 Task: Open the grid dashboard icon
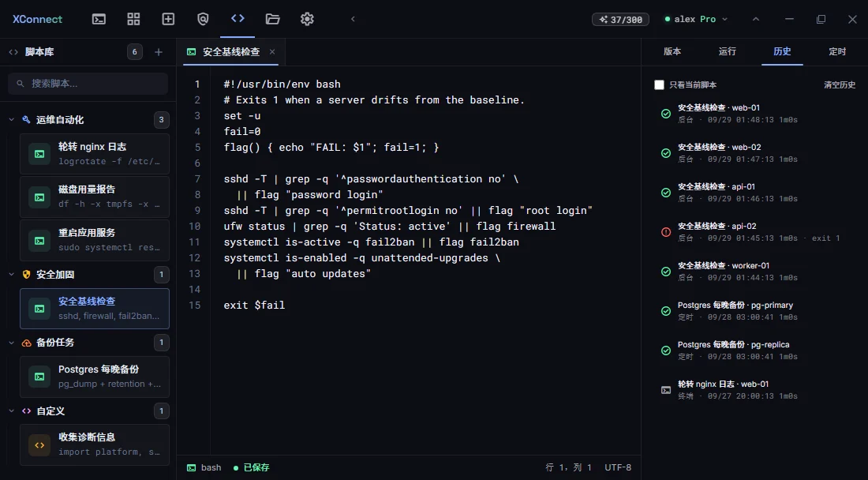coord(133,19)
